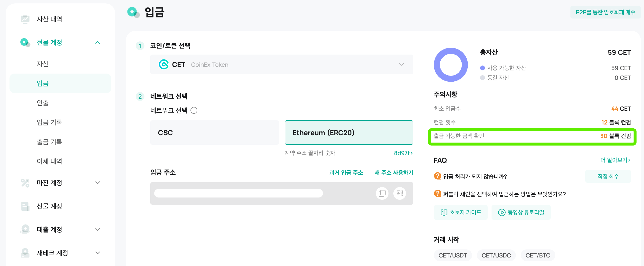
Task: Click the network selection info icon
Action: tap(194, 110)
